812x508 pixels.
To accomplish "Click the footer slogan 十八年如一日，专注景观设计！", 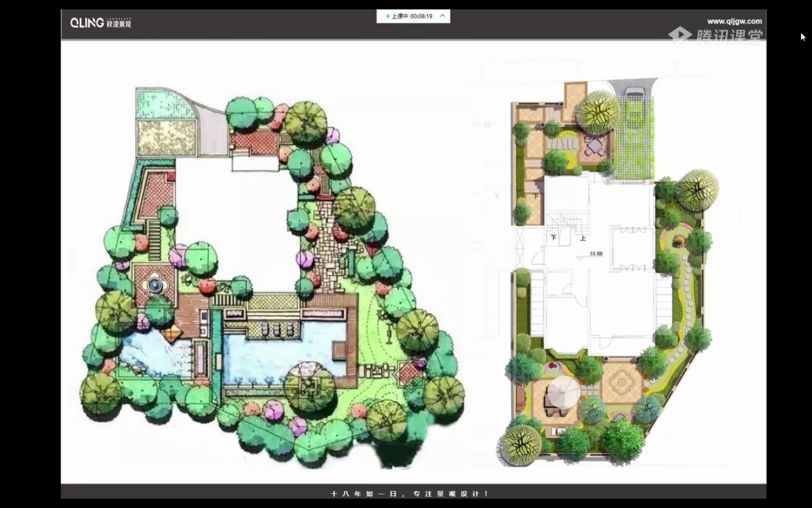I will click(x=410, y=493).
